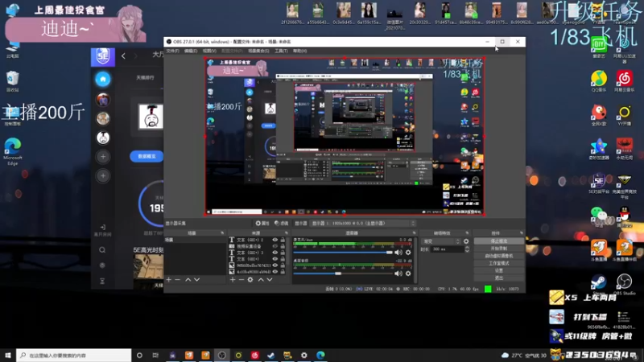Adjust the 桌面音频 volume slider
This screenshot has height=362, width=644.
pos(343,274)
